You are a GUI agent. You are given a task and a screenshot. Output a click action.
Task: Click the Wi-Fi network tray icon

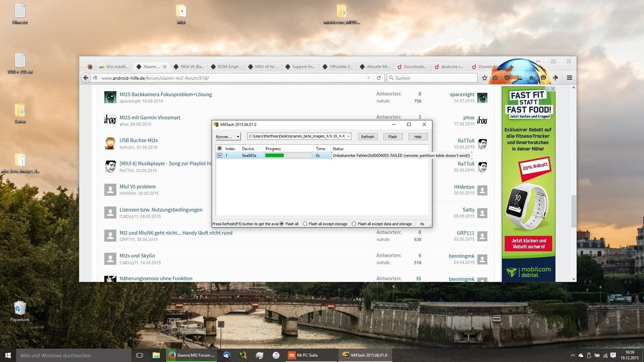tap(605, 355)
